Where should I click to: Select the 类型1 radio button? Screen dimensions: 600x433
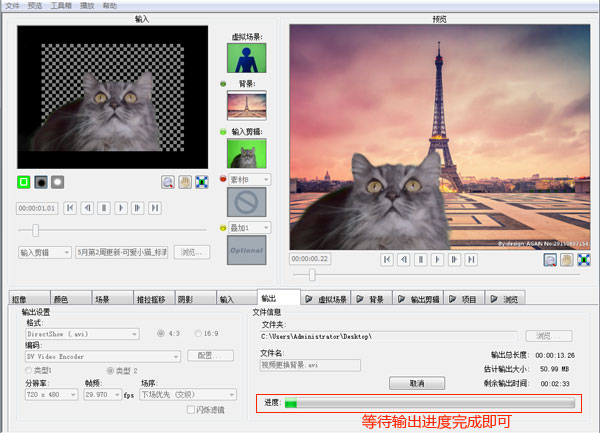[29, 370]
